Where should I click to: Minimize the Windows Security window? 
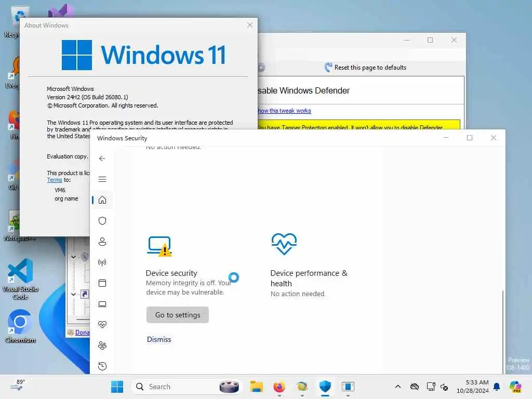point(446,138)
